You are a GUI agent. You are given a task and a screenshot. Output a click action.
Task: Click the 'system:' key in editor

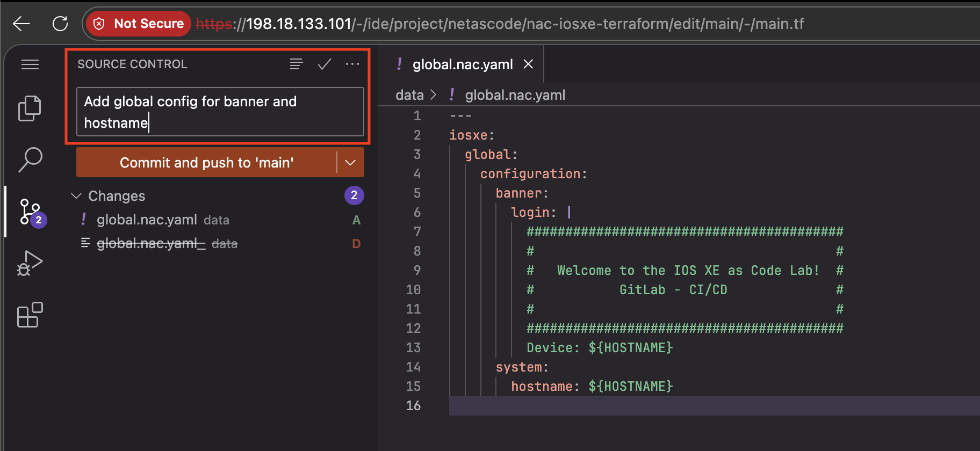point(522,367)
